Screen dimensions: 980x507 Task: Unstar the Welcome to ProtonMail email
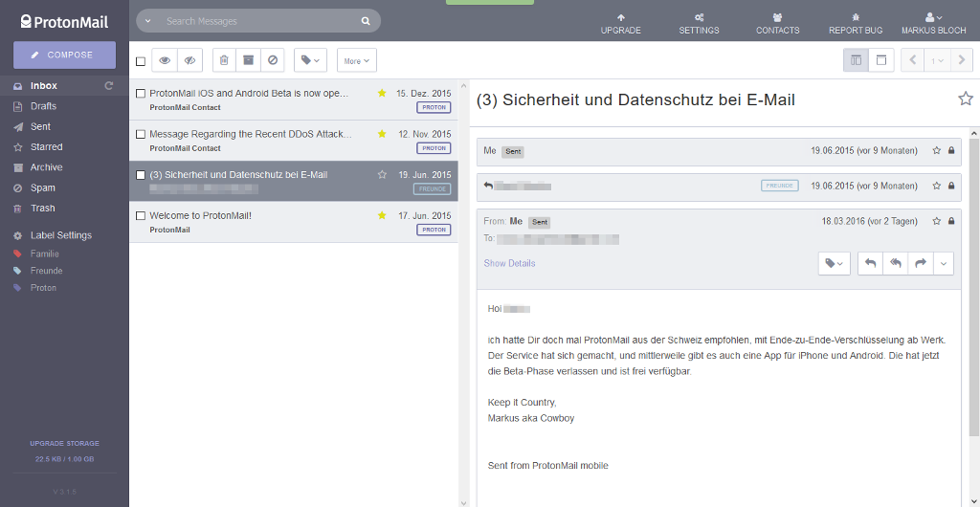(x=382, y=215)
